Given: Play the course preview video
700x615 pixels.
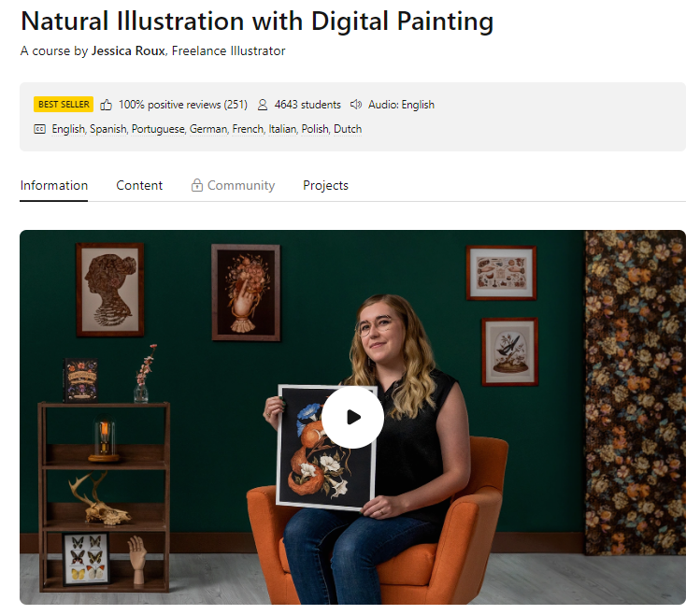Looking at the screenshot, I should [x=352, y=417].
